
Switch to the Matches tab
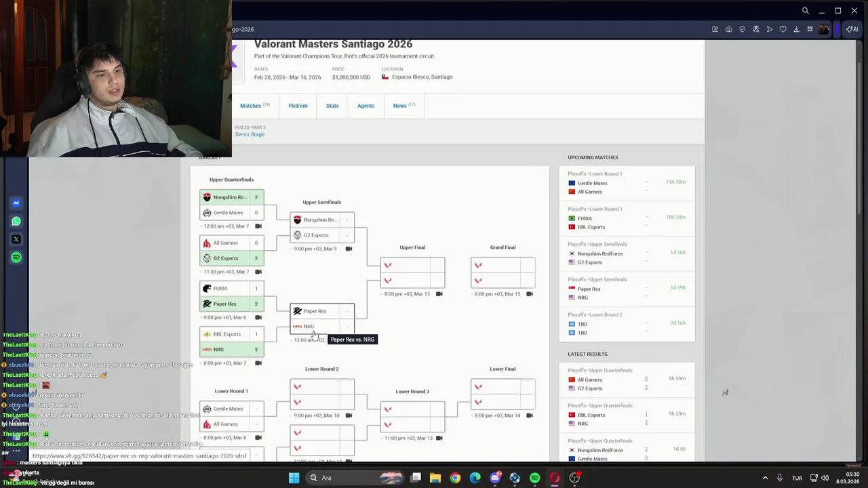click(x=255, y=106)
